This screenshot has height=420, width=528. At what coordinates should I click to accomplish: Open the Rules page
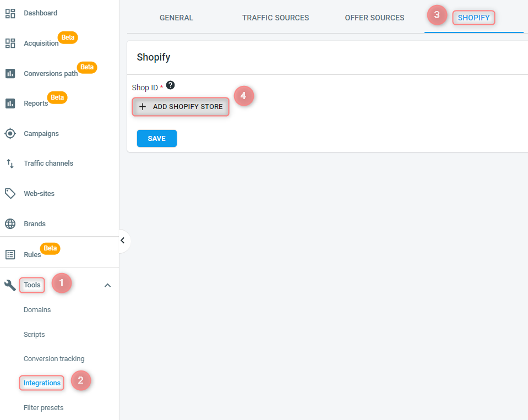coord(32,254)
